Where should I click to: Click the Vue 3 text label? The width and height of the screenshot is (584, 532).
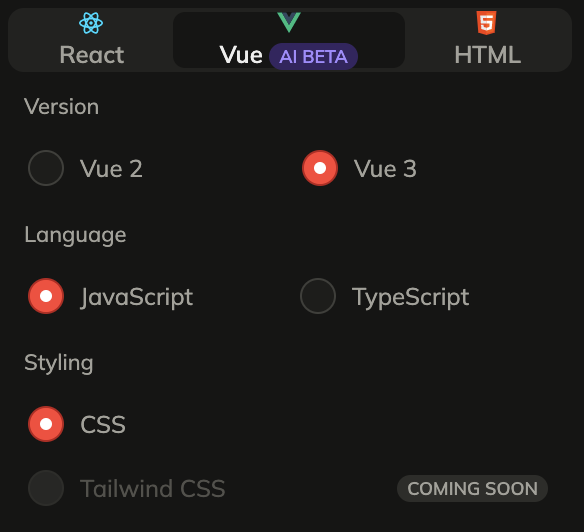pyautogui.click(x=385, y=169)
